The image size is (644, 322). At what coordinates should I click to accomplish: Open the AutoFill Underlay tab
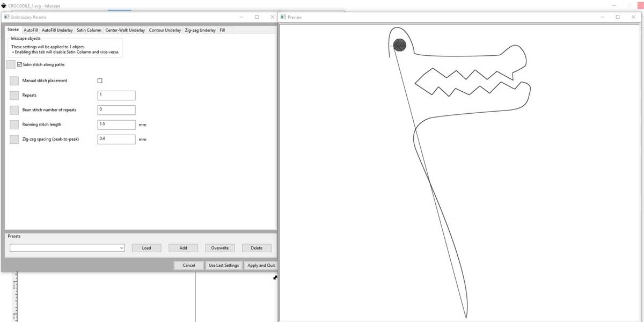coord(57,30)
